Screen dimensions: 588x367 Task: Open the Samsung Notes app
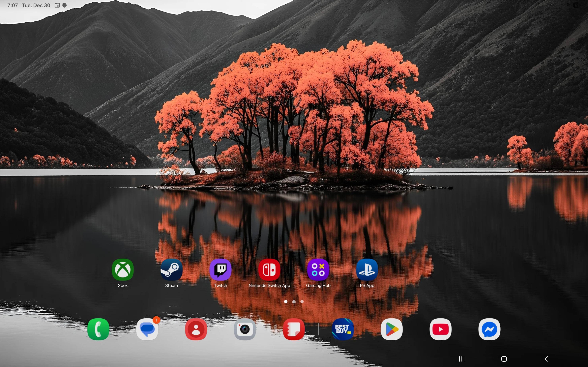294,329
